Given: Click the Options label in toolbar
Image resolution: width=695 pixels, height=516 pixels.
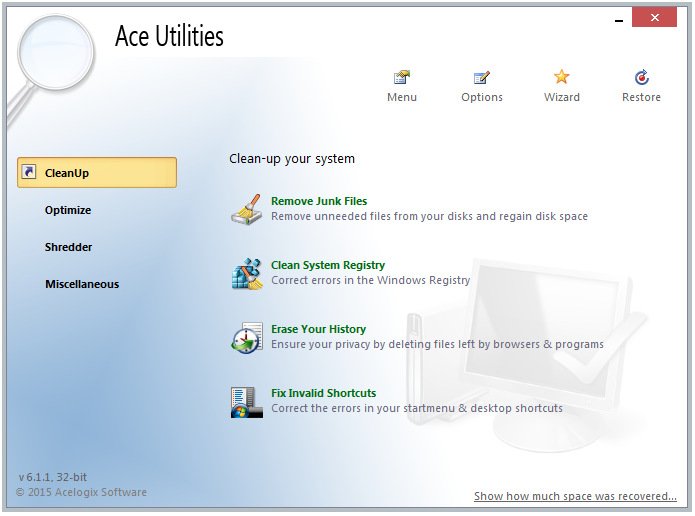Looking at the screenshot, I should coord(482,97).
